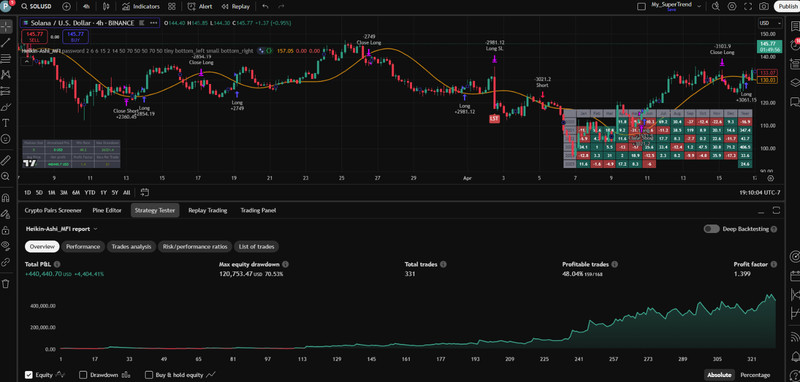Open the indicator templates grid icon

(x=172, y=7)
